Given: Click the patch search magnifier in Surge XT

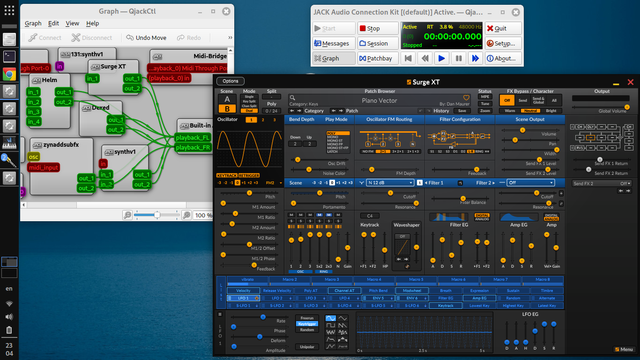Looking at the screenshot, I should point(292,98).
